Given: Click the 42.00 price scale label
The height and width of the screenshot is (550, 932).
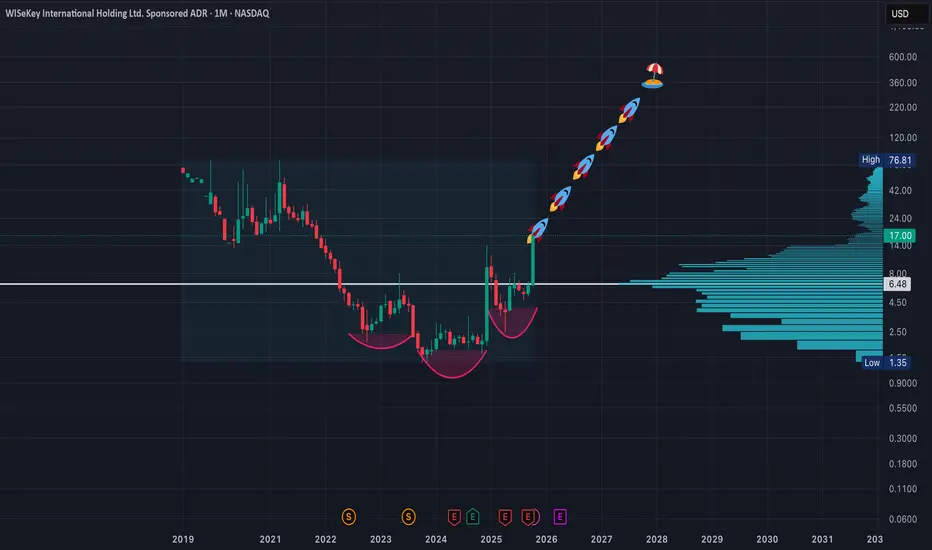Looking at the screenshot, I should click(900, 191).
